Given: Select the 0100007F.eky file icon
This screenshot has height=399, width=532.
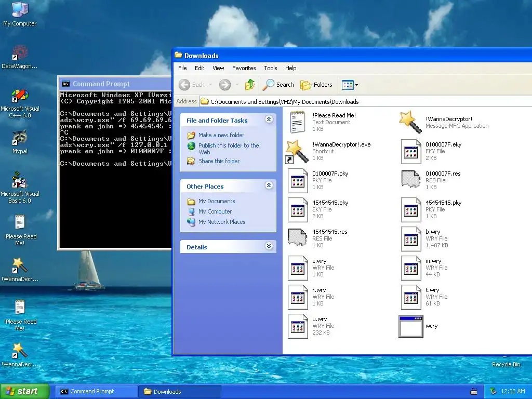Looking at the screenshot, I should pos(411,151).
